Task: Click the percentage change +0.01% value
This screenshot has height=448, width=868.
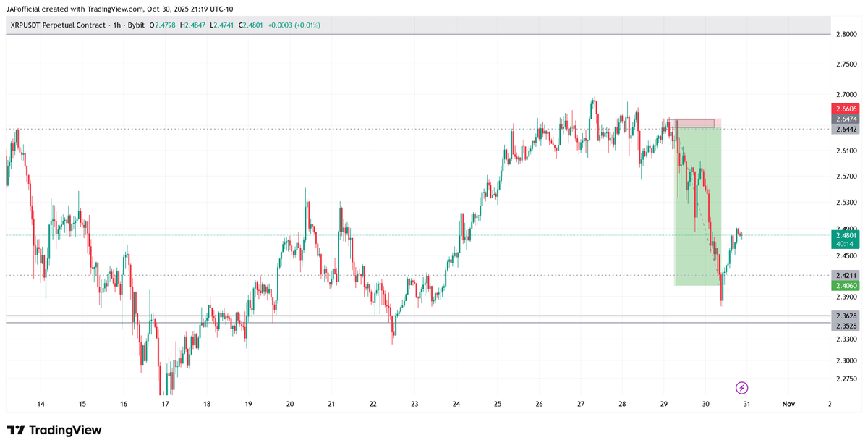Action: pos(308,24)
